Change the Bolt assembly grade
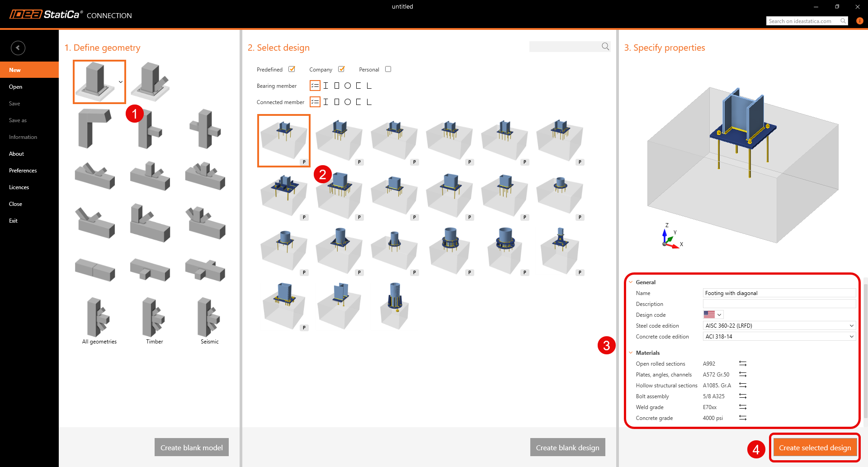The height and width of the screenshot is (467, 868). pos(743,396)
